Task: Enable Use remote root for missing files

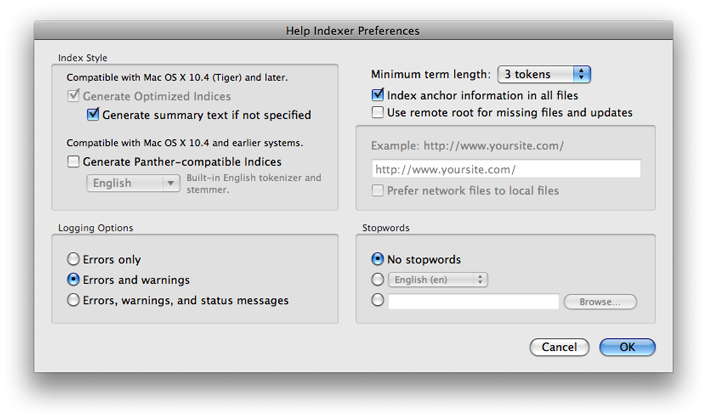Action: tap(377, 112)
